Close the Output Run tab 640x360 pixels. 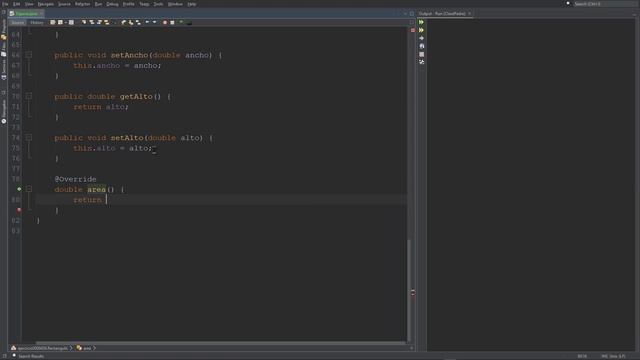(x=469, y=13)
